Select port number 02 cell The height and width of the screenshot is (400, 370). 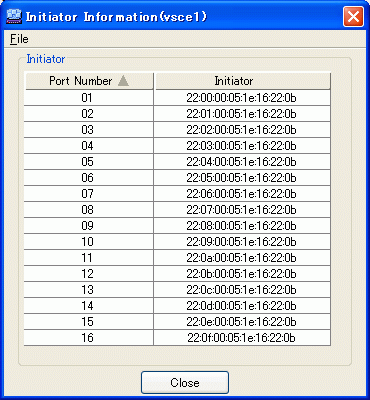(89, 114)
